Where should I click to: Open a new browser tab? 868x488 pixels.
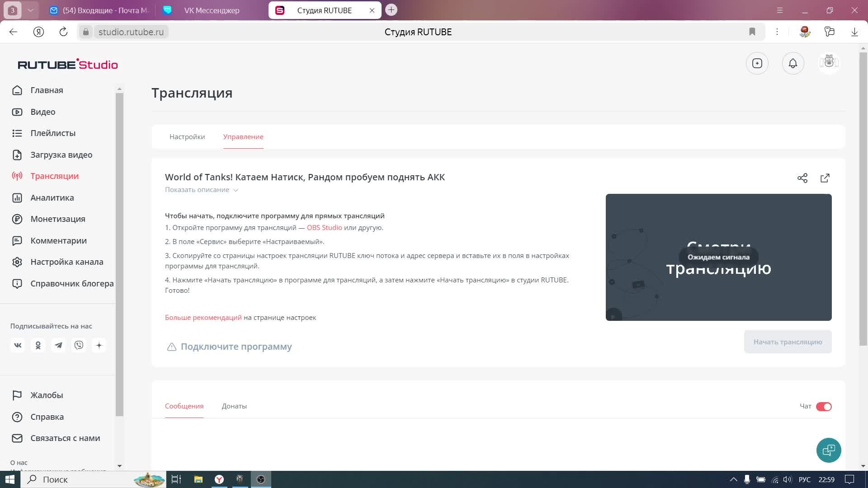click(x=391, y=9)
